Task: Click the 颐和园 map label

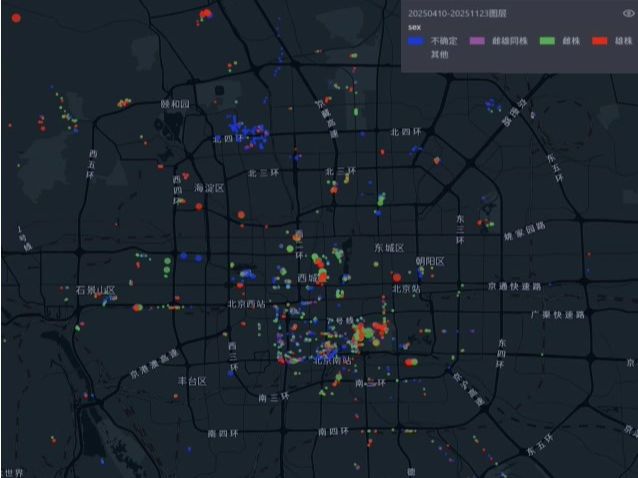Action: pyautogui.click(x=175, y=104)
